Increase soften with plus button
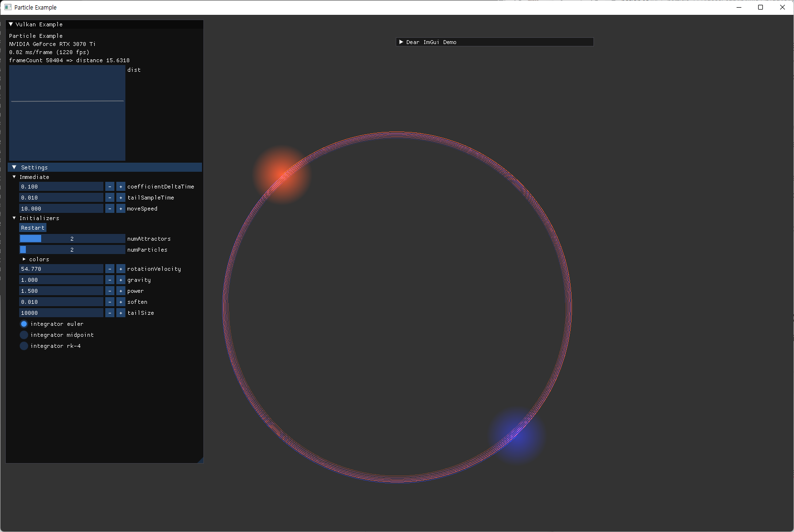The height and width of the screenshot is (532, 794). coord(121,302)
